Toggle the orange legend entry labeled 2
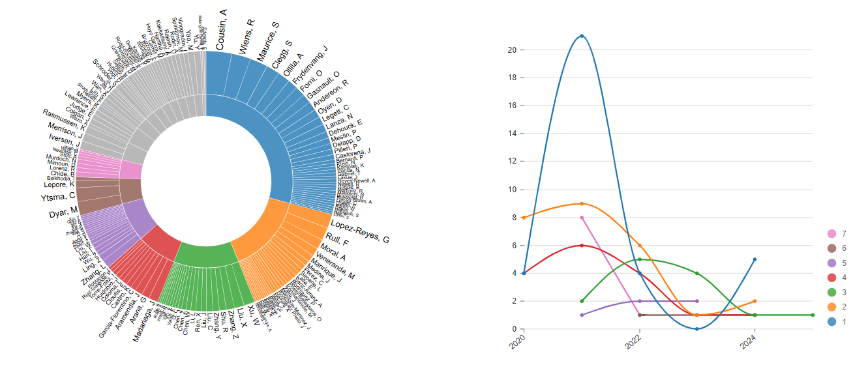 pos(831,307)
